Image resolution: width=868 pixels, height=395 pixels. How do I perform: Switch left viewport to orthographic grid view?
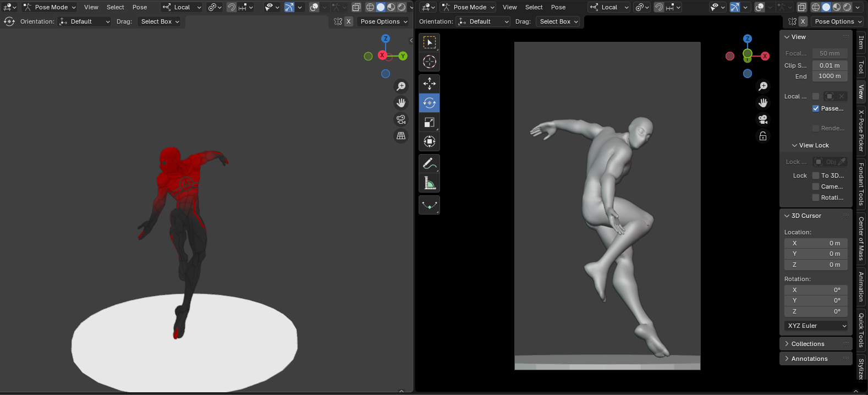click(401, 136)
